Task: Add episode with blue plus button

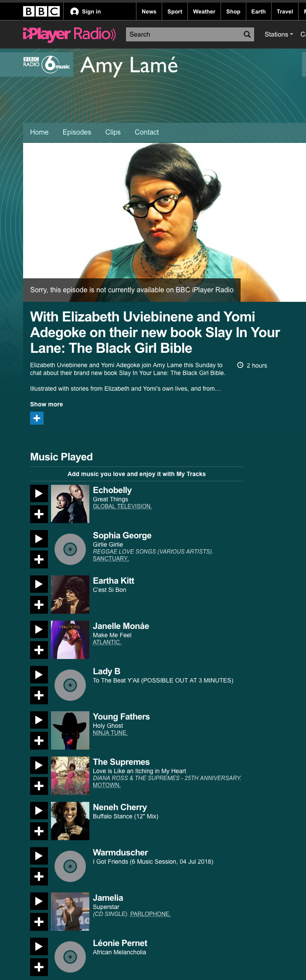Action: click(37, 418)
